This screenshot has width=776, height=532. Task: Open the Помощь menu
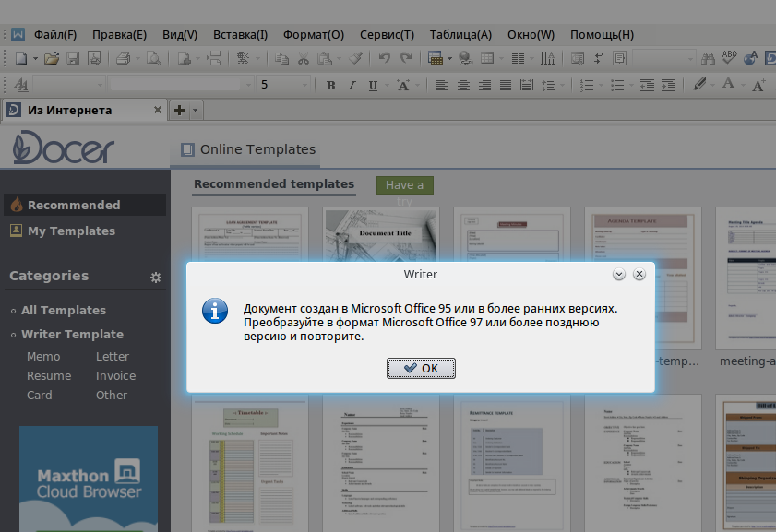point(602,35)
